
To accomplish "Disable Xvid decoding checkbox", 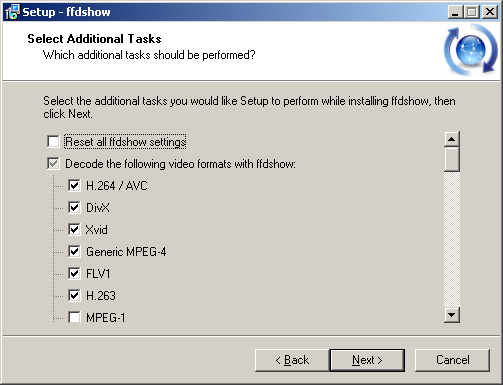I will click(74, 229).
